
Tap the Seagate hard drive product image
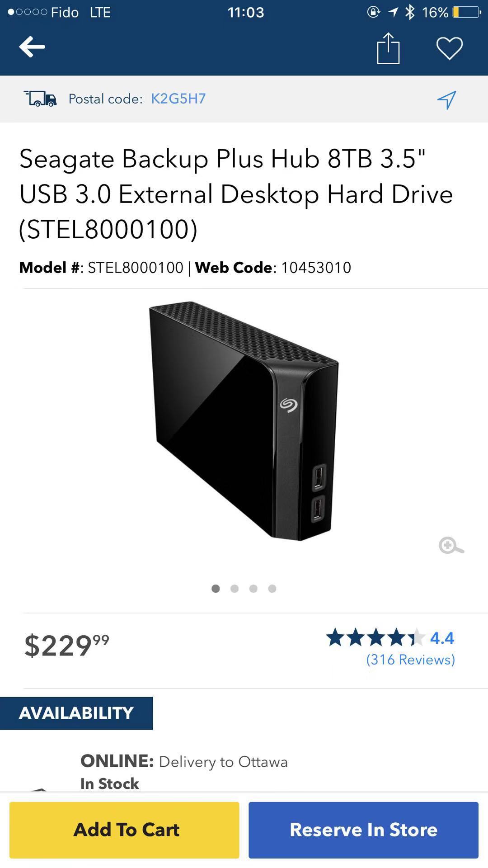pos(244,420)
